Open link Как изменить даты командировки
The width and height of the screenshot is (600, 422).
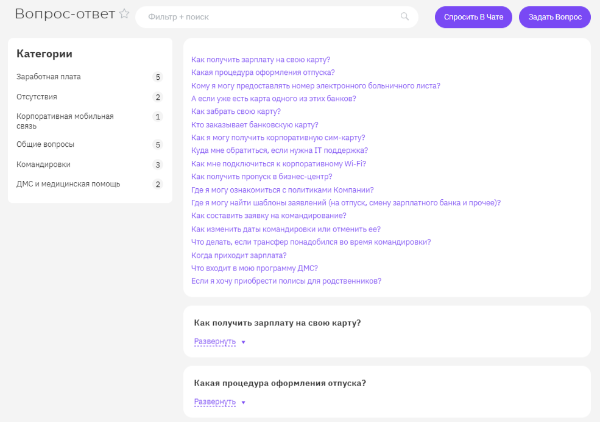[x=286, y=229]
